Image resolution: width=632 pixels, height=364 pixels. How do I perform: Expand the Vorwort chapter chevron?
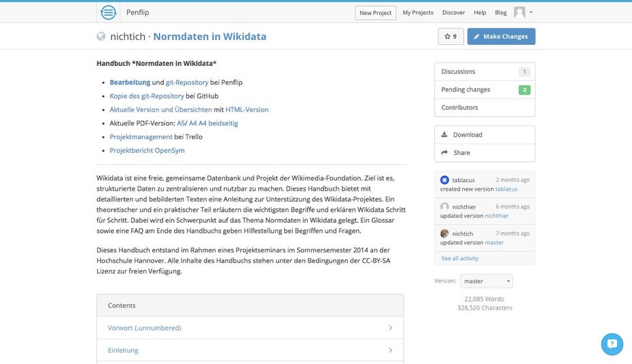pos(390,328)
